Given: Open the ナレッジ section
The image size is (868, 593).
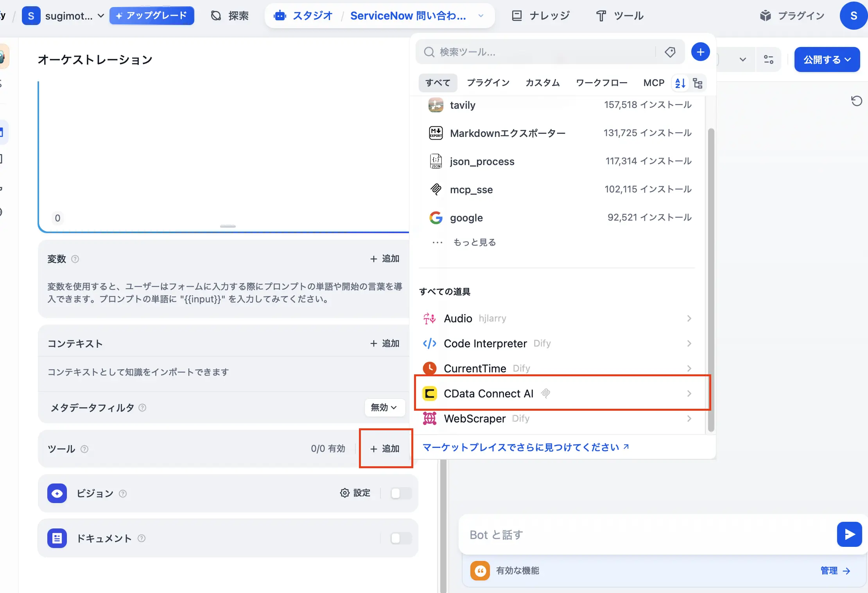Looking at the screenshot, I should (549, 15).
